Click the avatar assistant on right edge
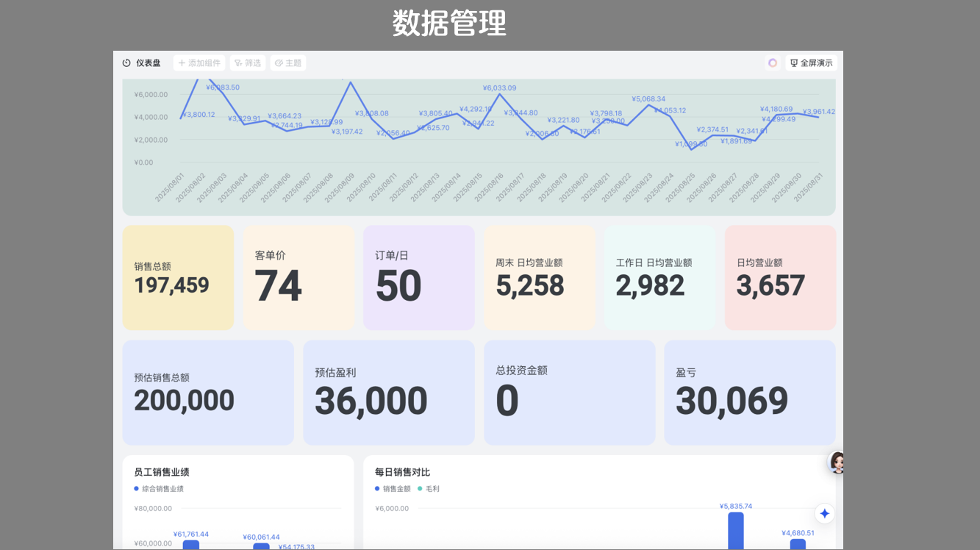Screen dimensions: 980x550 point(837,463)
